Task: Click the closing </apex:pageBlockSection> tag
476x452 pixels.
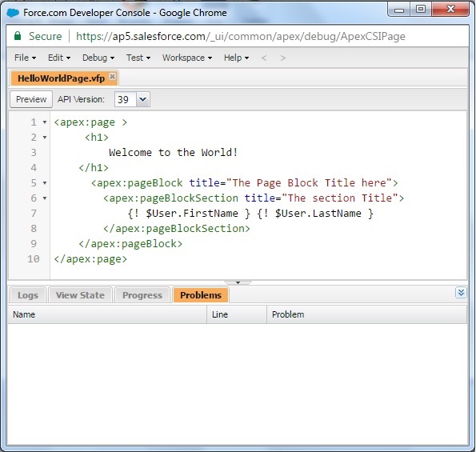Action: pyautogui.click(x=176, y=229)
